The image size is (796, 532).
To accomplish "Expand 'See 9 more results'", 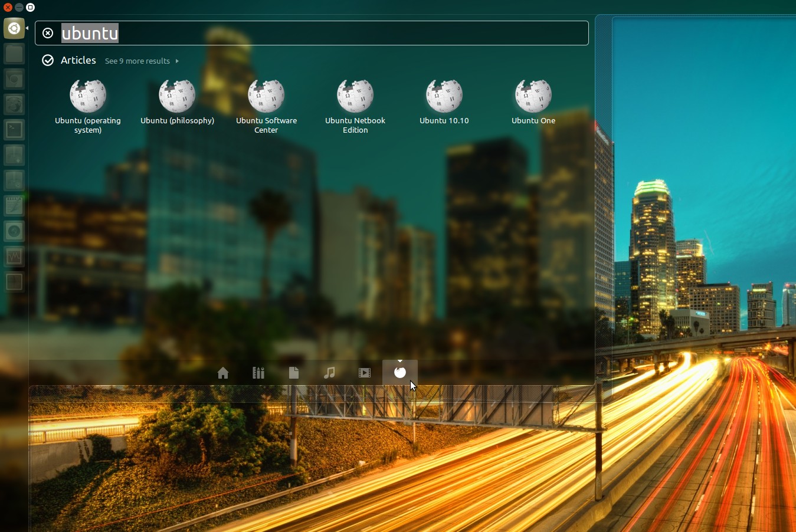I will 142,61.
